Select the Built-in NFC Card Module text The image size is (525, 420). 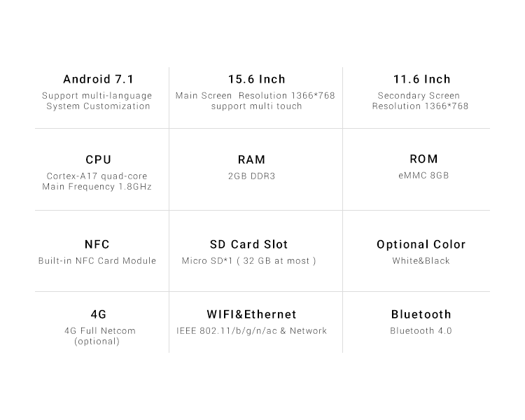click(x=97, y=261)
